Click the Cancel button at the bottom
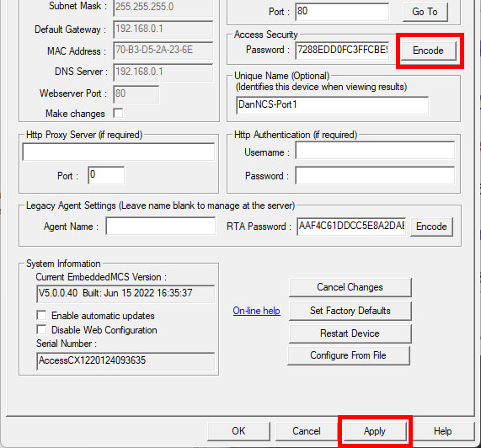Viewport: 481px width, 448px height. 307,431
